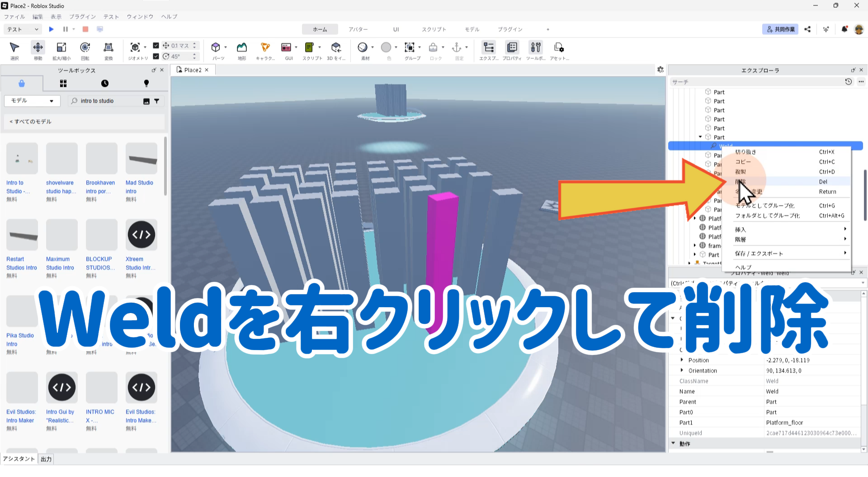Go back via すべてのモデル link
The image size is (868, 477).
coord(31,122)
